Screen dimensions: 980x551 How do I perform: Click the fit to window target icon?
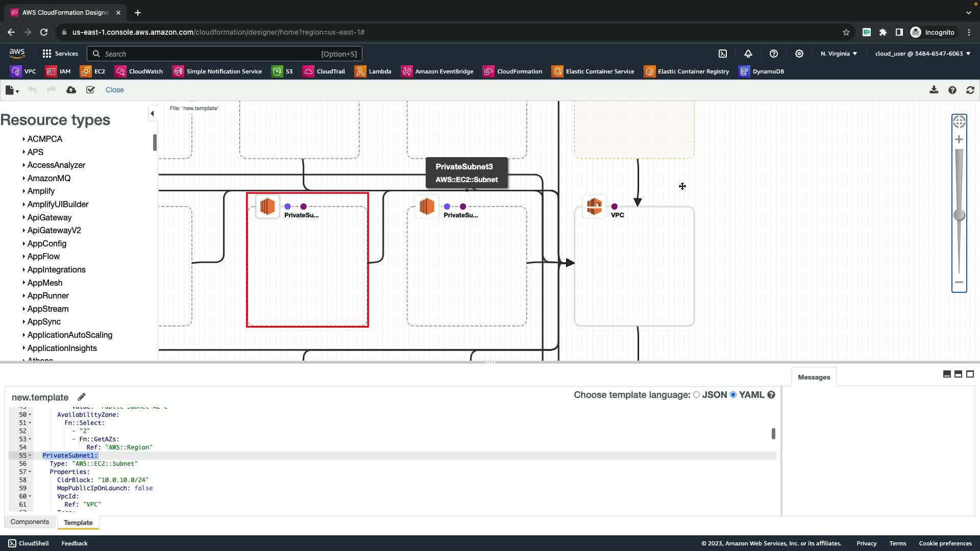tap(959, 122)
